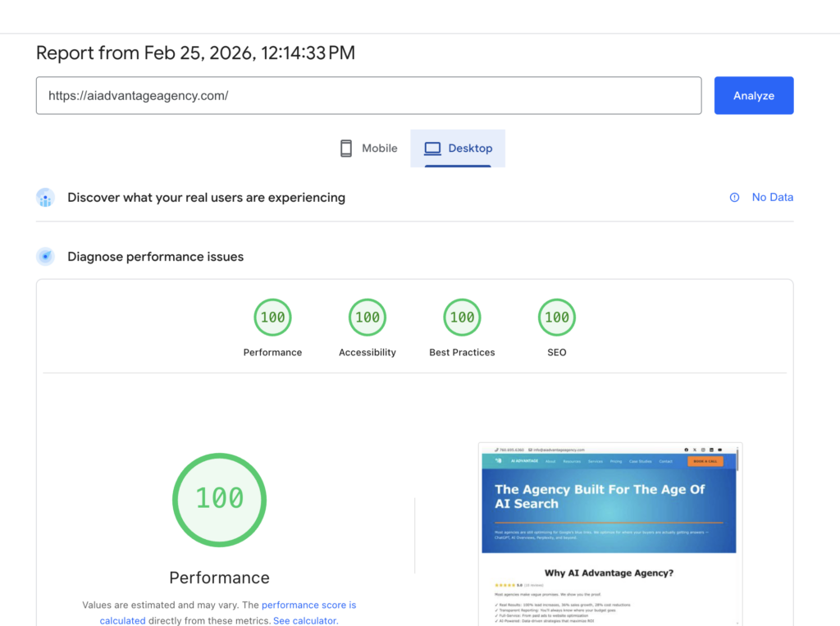Click the YouTube icon in site preview
Screen dimensions: 840x626
(x=719, y=450)
